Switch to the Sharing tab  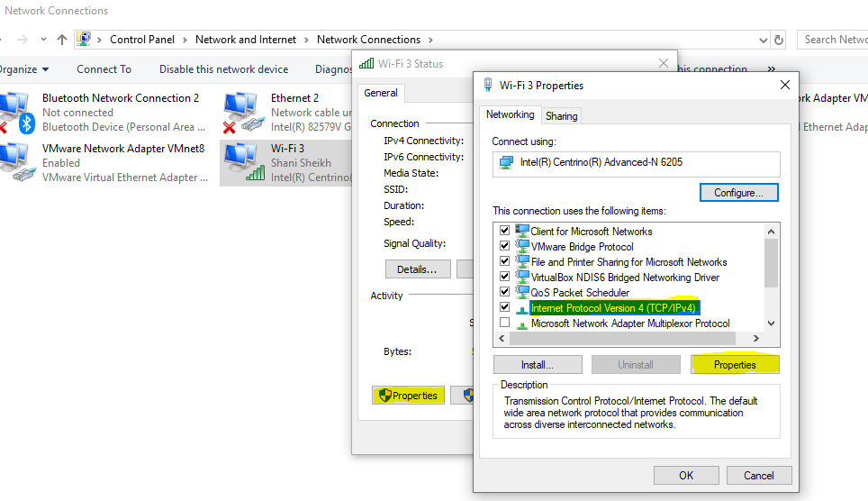pyautogui.click(x=561, y=116)
